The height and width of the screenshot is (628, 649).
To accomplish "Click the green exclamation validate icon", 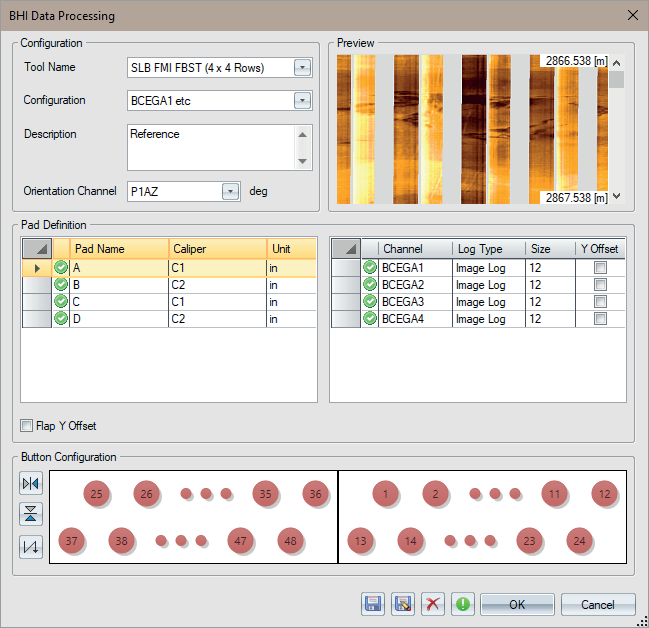I will coord(464,604).
